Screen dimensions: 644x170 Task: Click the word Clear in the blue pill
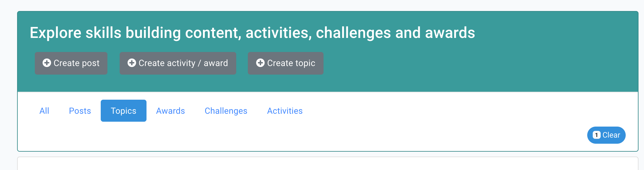click(611, 135)
